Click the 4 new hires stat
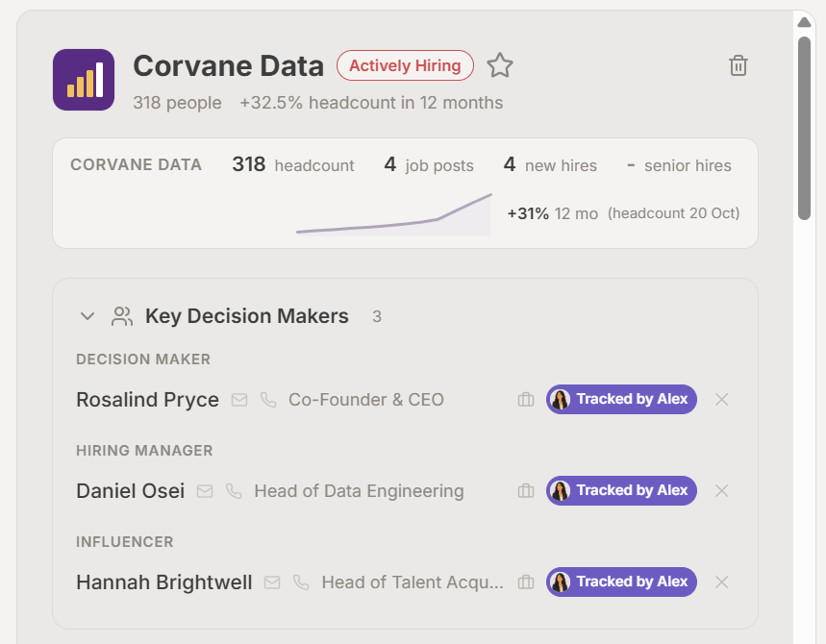Image resolution: width=826 pixels, height=644 pixels. [550, 164]
